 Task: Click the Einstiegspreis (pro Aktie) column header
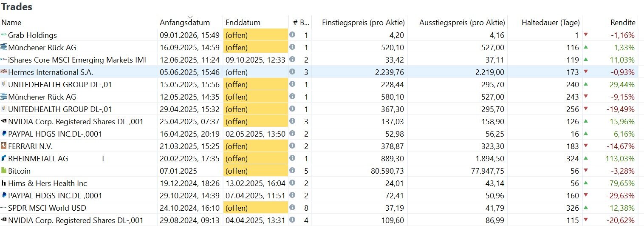click(x=363, y=23)
